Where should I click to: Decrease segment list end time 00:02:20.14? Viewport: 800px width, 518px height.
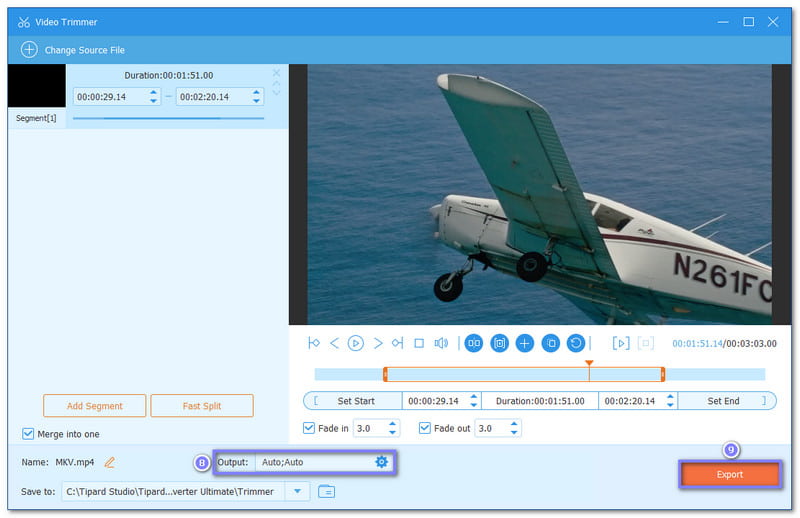pos(256,101)
